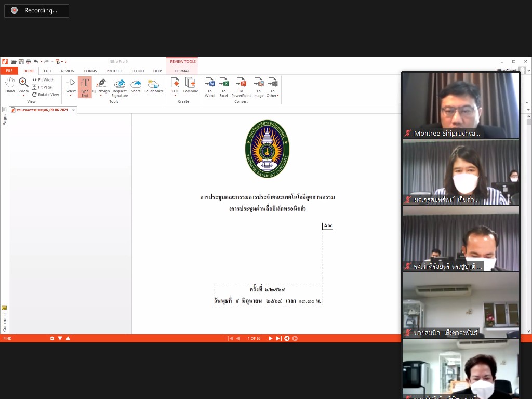532x399 pixels.
Task: Select the Hand tool
Action: click(x=10, y=85)
